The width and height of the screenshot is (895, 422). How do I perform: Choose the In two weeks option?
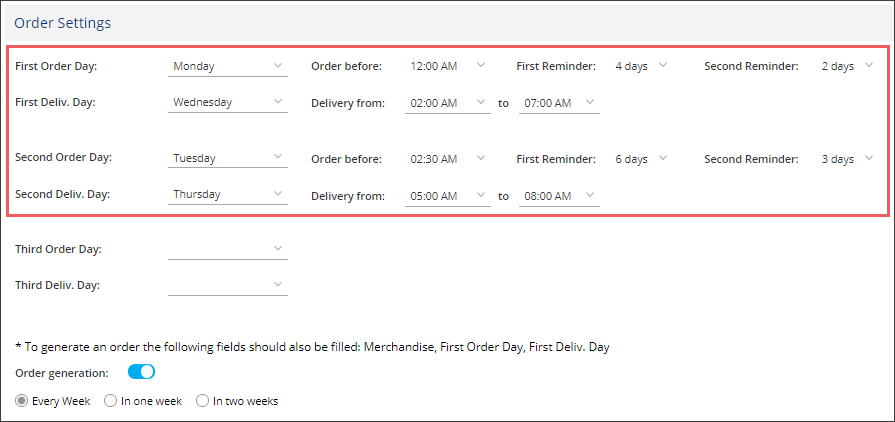[x=202, y=401]
